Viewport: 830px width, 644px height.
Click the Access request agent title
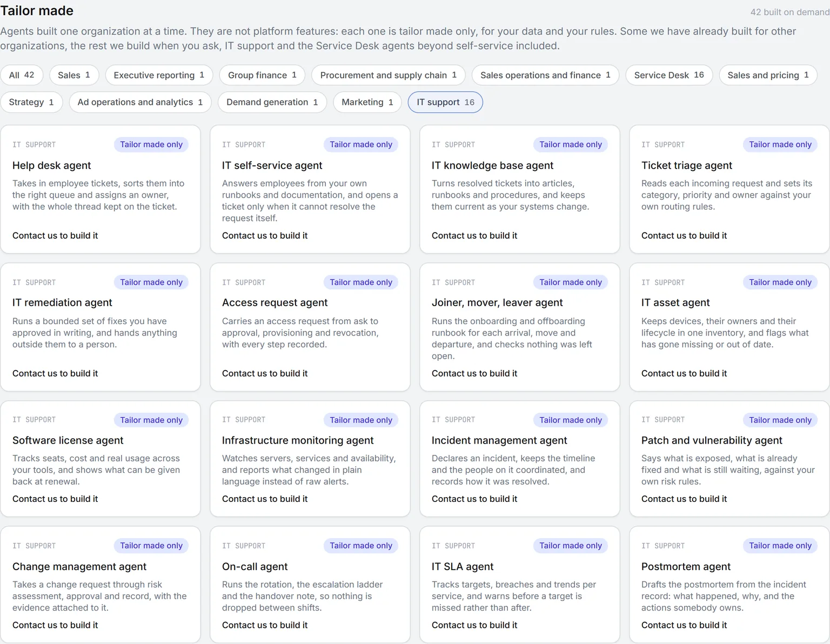tap(275, 303)
